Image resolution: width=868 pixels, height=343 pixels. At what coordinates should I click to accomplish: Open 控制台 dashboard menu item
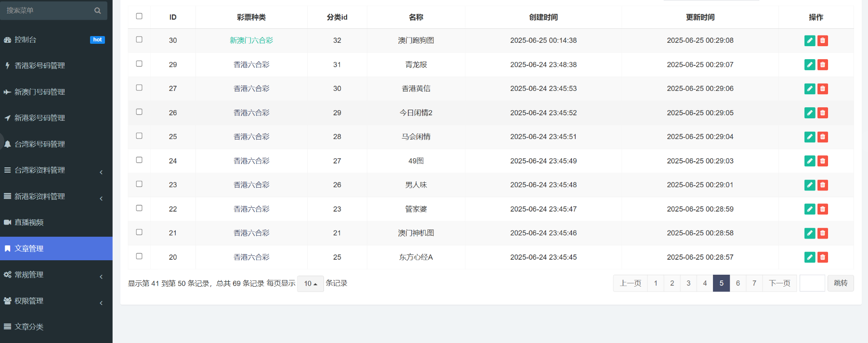[x=56, y=39]
